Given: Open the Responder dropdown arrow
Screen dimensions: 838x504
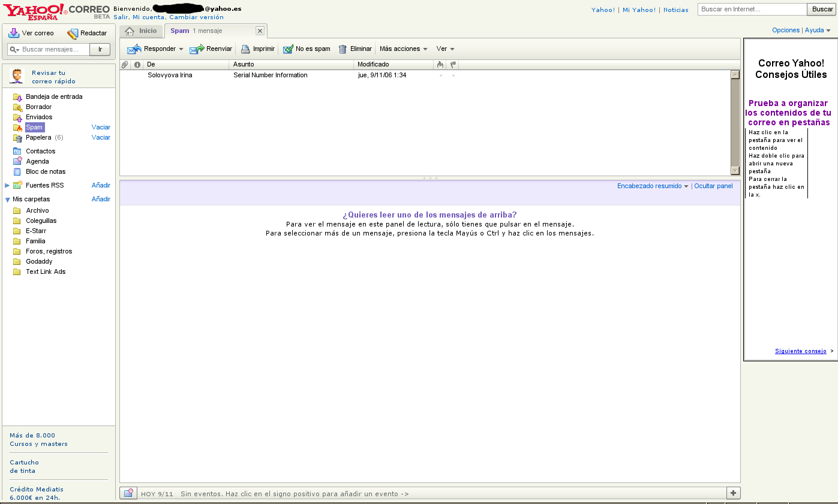Looking at the screenshot, I should (181, 49).
